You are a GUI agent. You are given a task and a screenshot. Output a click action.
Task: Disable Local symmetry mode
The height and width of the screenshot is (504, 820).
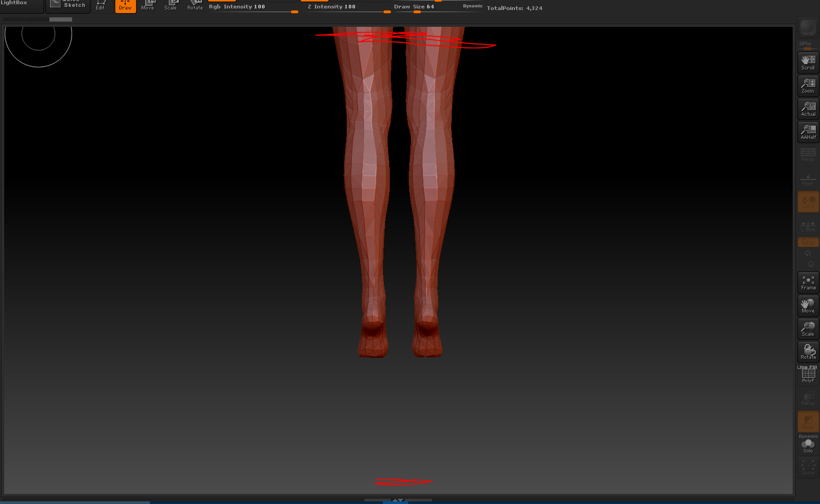808,227
